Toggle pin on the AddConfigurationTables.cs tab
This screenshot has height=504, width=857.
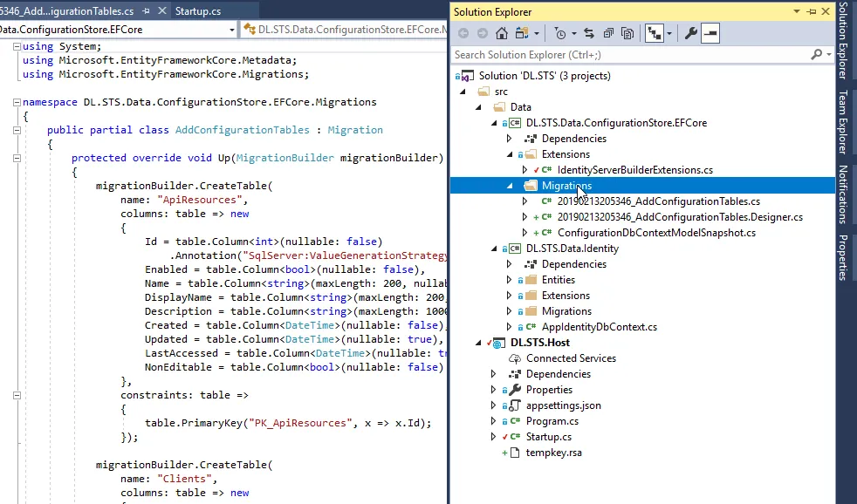pyautogui.click(x=146, y=11)
